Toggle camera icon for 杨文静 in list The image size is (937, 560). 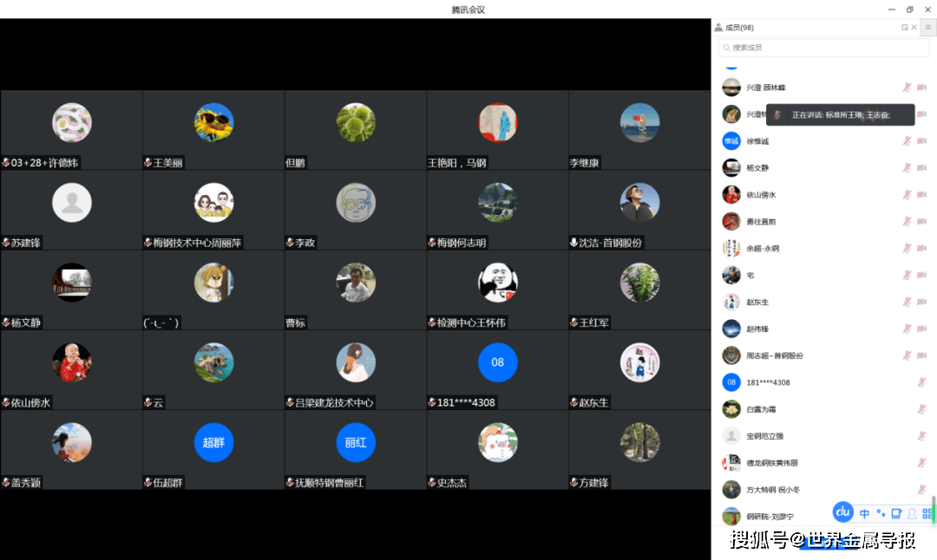pyautogui.click(x=921, y=168)
